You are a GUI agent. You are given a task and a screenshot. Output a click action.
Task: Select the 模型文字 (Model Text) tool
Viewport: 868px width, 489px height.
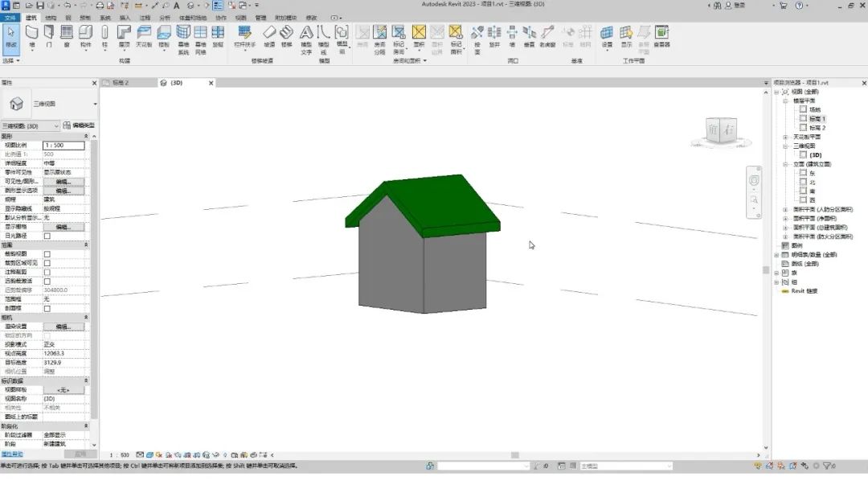[x=306, y=40]
